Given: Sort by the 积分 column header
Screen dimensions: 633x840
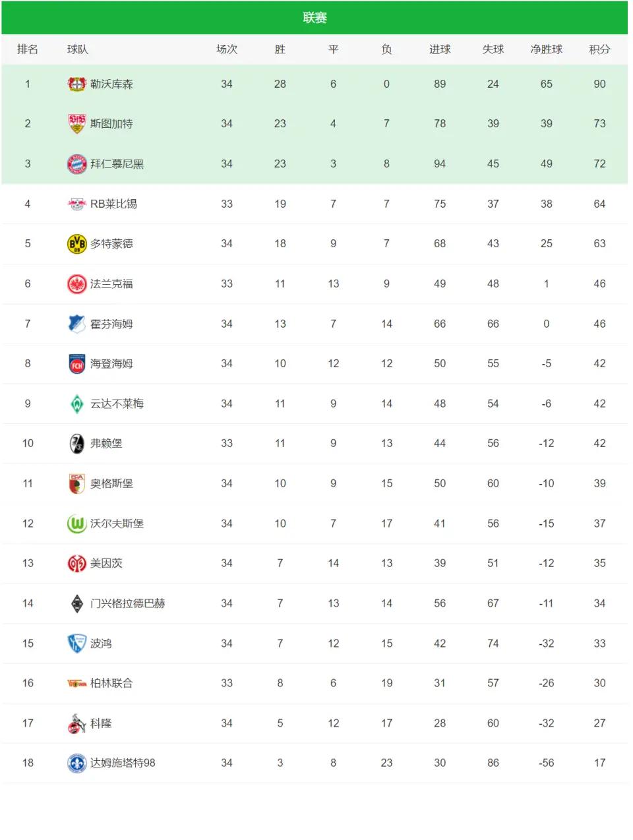Looking at the screenshot, I should (599, 49).
